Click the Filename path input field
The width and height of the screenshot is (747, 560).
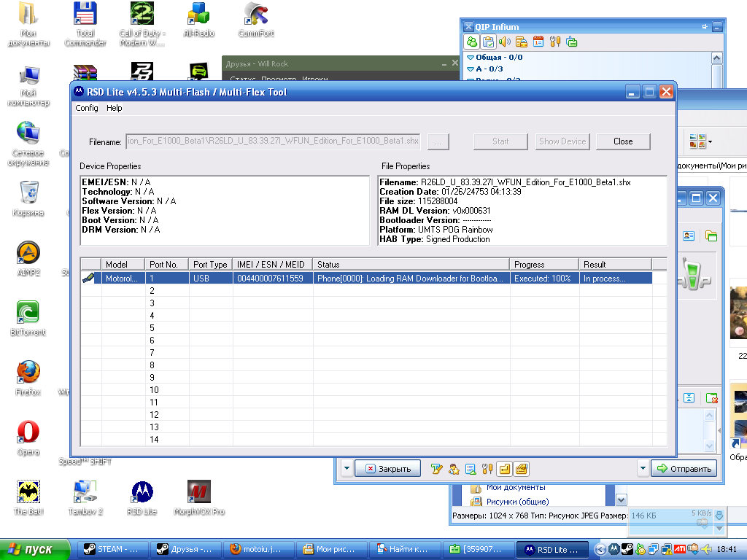(273, 141)
